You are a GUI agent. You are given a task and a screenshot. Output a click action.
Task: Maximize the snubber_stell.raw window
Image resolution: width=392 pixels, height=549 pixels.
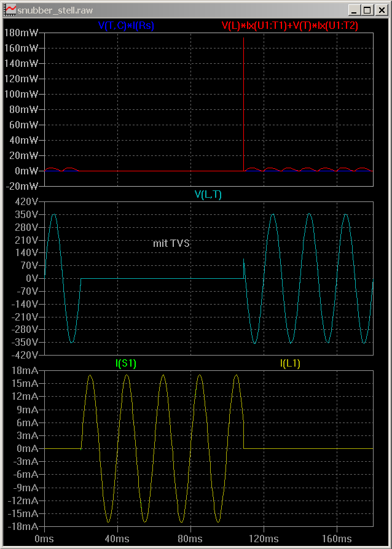367,10
